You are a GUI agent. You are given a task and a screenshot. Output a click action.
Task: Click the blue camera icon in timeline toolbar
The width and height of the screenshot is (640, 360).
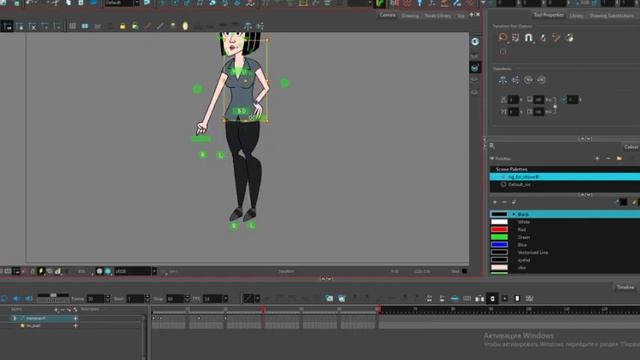329,299
